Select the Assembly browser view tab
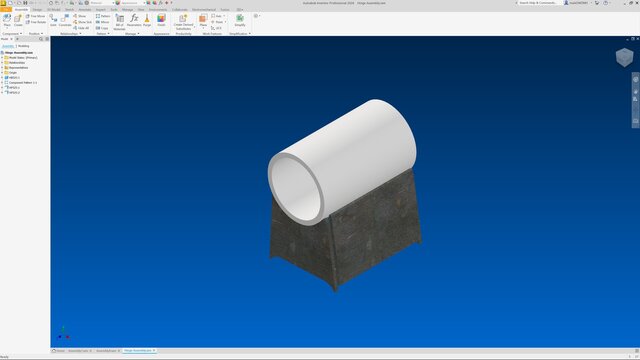The width and height of the screenshot is (640, 360). tap(8, 46)
